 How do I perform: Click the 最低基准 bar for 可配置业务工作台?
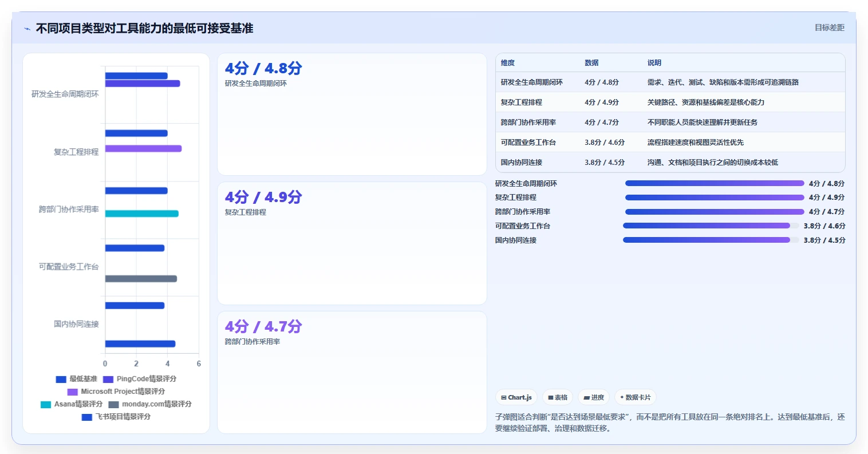click(x=135, y=248)
